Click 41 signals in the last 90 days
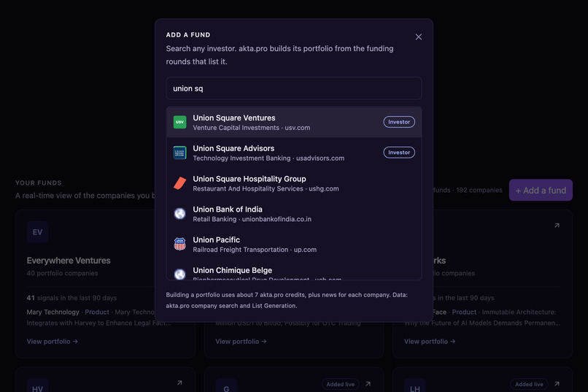The image size is (588, 392). pos(71,298)
